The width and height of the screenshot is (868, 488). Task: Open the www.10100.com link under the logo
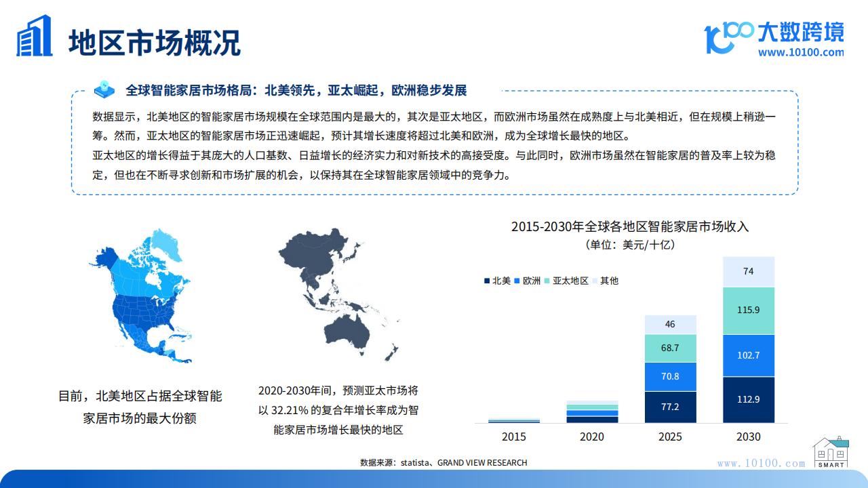[801, 52]
